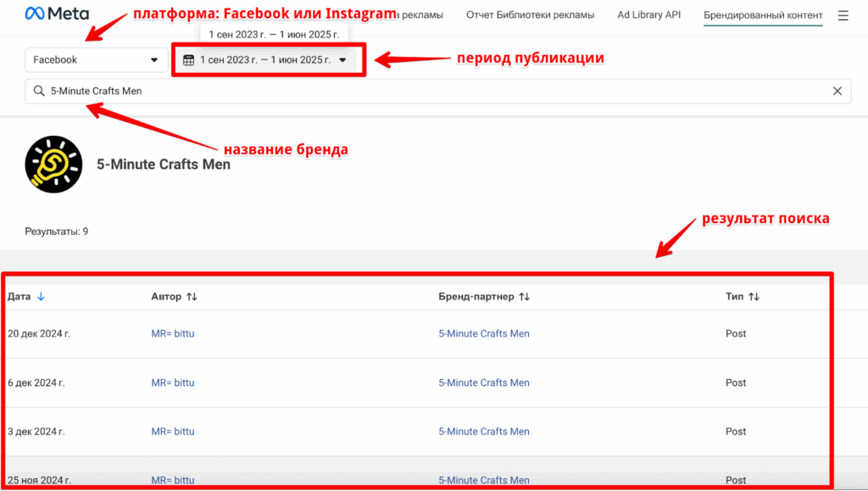This screenshot has width=868, height=491.
Task: Click the date 3 дек 2024 г.
Action: click(x=36, y=432)
